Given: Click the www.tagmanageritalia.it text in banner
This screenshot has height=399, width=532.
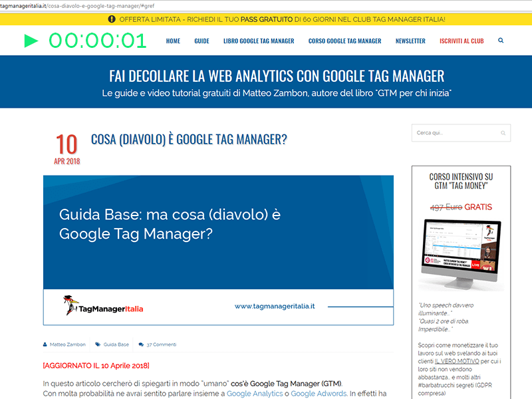Looking at the screenshot, I should tap(275, 306).
